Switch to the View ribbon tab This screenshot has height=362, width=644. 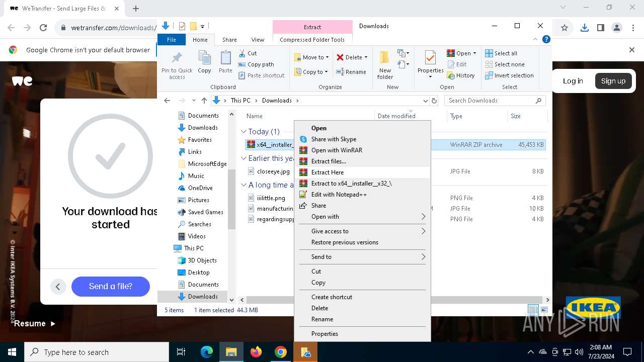coord(258,40)
